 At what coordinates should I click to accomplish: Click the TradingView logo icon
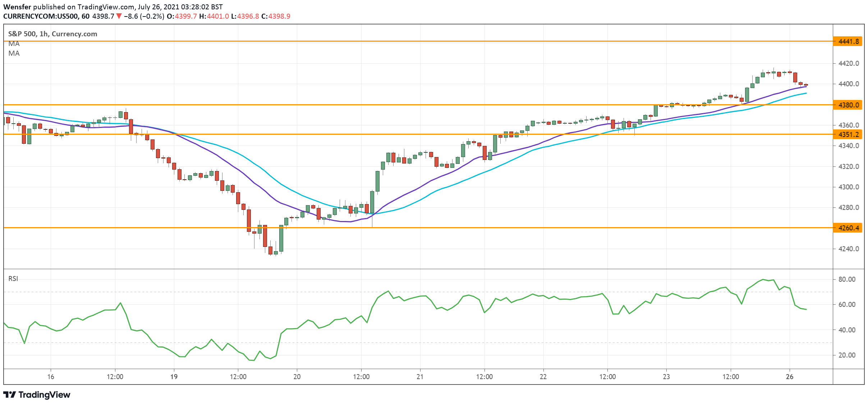tap(10, 395)
